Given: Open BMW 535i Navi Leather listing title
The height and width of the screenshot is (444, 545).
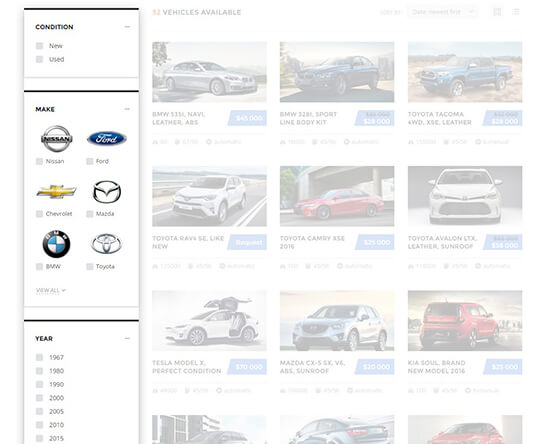Looking at the screenshot, I should click(x=179, y=118).
